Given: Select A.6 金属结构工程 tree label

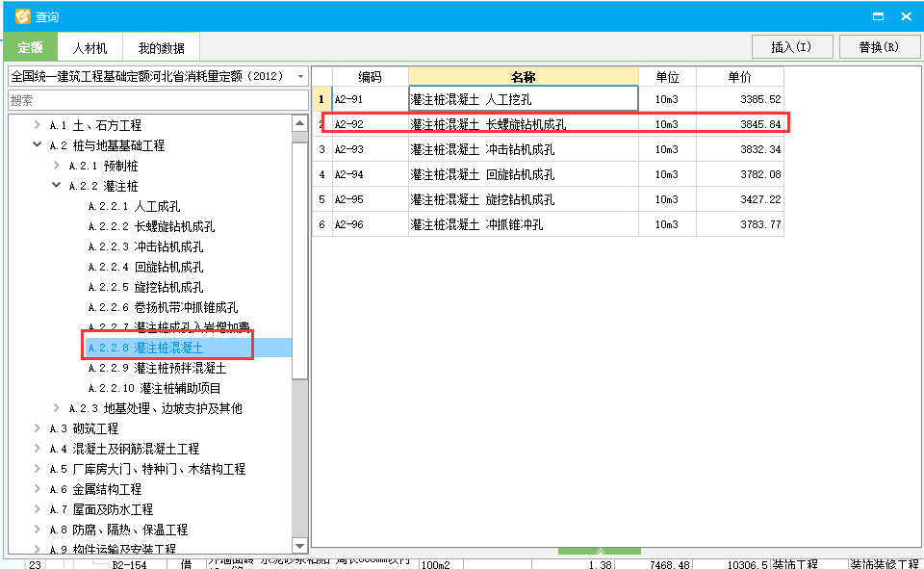Looking at the screenshot, I should (x=95, y=489).
